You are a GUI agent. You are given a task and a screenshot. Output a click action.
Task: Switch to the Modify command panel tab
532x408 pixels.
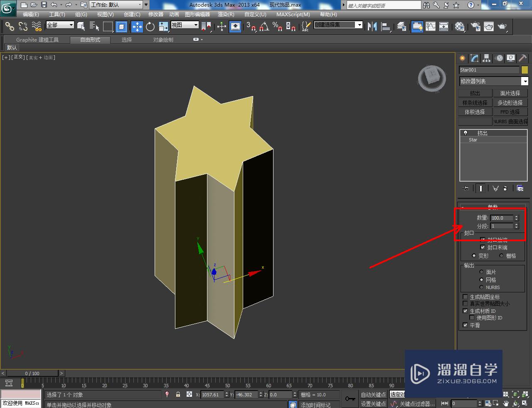click(x=475, y=58)
